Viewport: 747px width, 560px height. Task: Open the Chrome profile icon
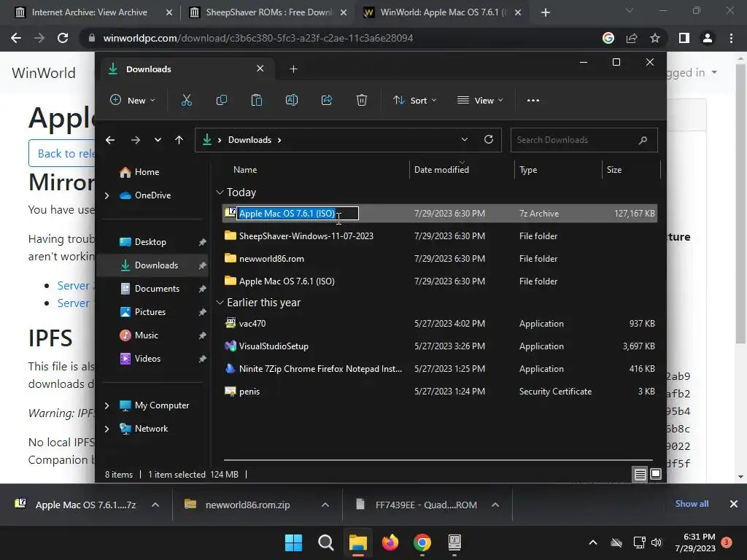pos(708,38)
